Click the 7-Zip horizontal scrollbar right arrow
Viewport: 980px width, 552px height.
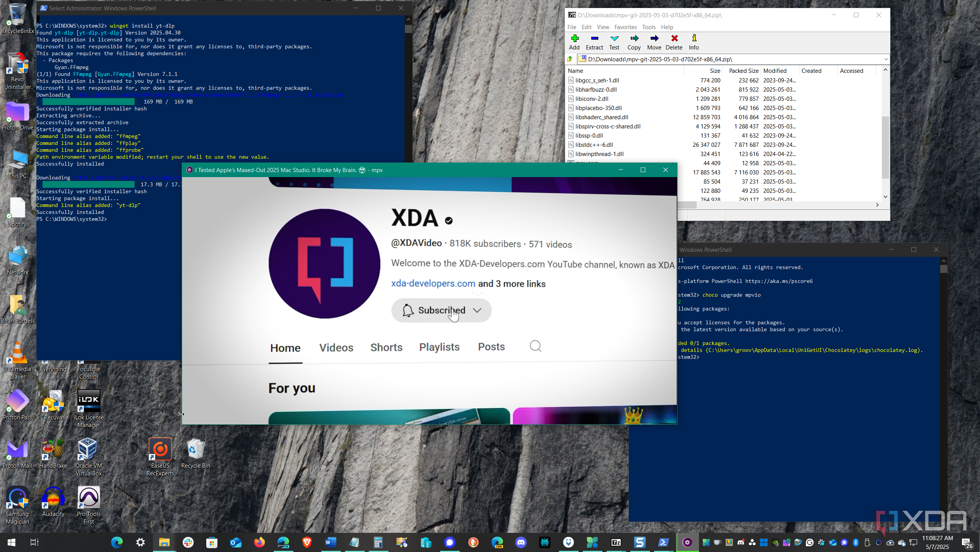[877, 205]
